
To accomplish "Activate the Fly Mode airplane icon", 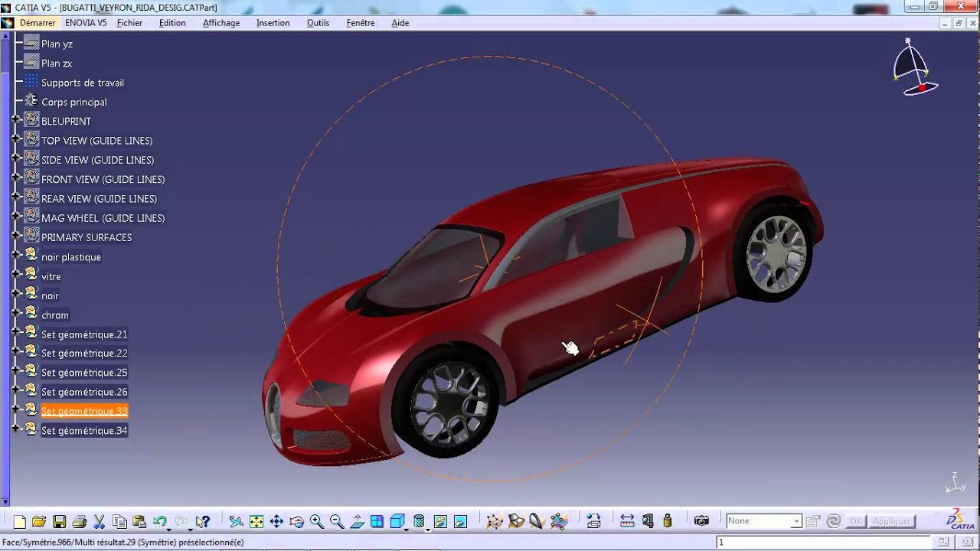I will coord(237,522).
